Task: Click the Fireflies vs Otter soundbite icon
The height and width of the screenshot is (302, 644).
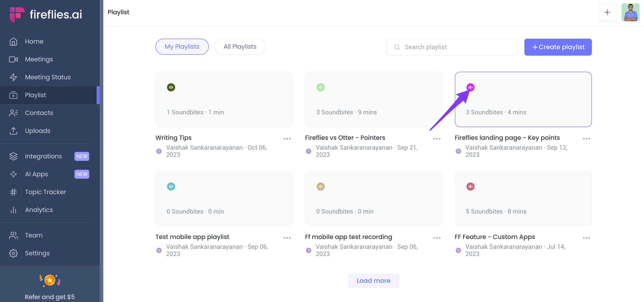Action: pyautogui.click(x=320, y=87)
